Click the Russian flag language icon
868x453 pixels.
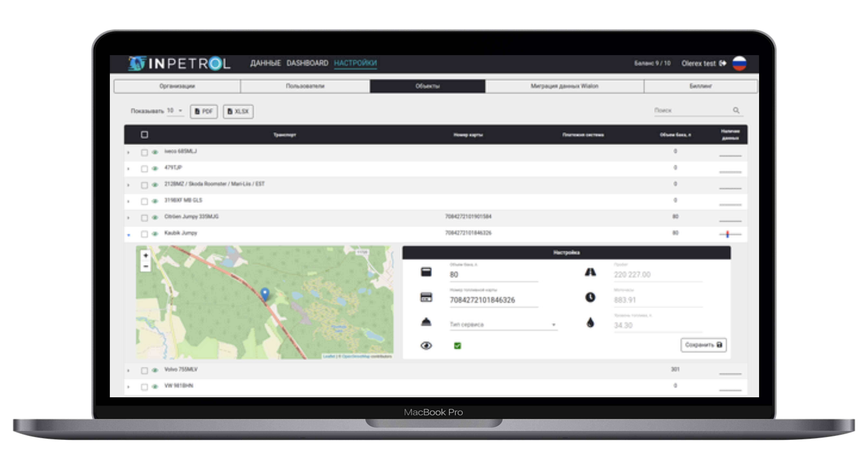(739, 63)
